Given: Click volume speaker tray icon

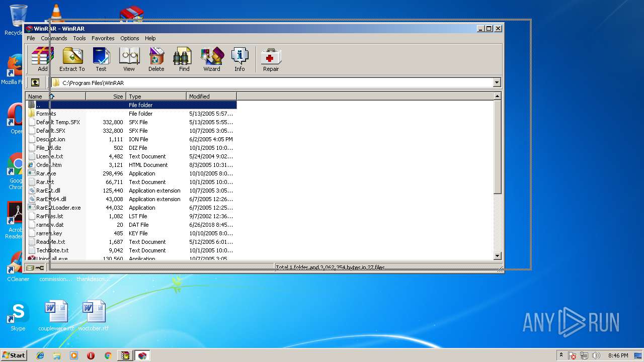Looking at the screenshot, I should point(596,355).
